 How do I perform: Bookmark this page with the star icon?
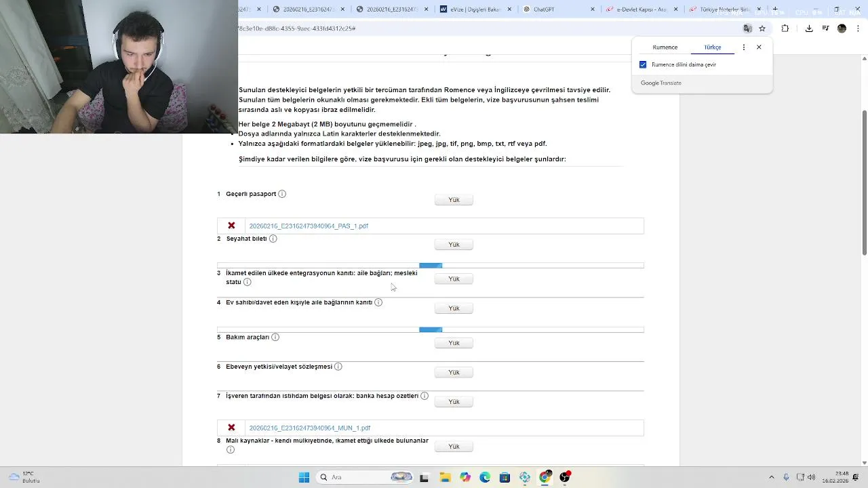762,28
